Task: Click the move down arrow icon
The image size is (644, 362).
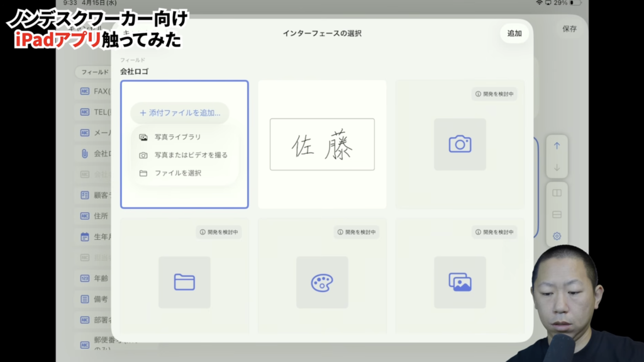Action: click(x=557, y=167)
